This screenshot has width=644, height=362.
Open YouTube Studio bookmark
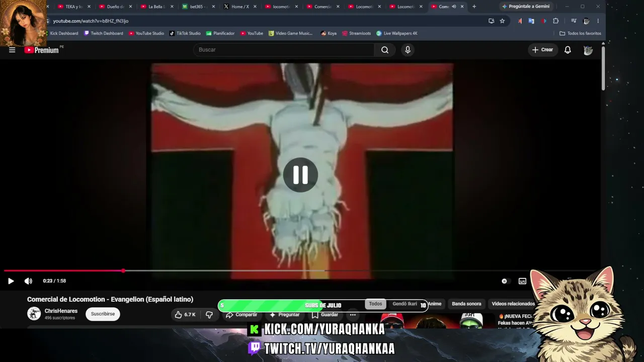point(146,33)
